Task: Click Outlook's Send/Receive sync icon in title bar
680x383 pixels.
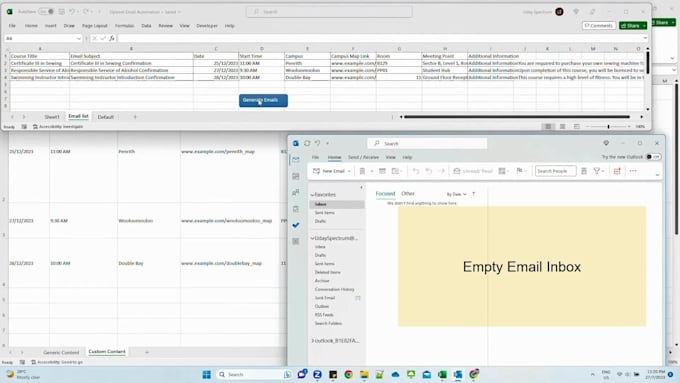Action: 307,143
